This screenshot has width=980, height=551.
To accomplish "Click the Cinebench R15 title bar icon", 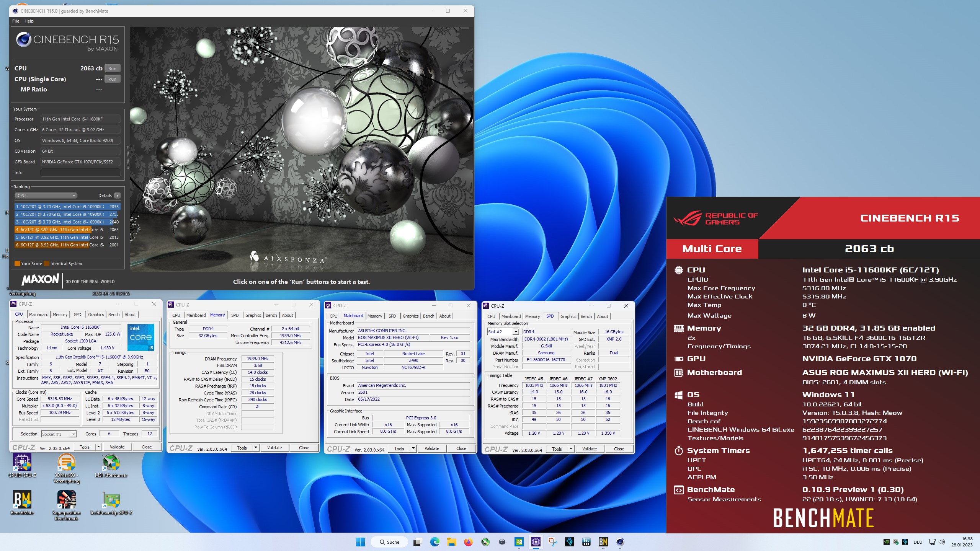I will [15, 11].
